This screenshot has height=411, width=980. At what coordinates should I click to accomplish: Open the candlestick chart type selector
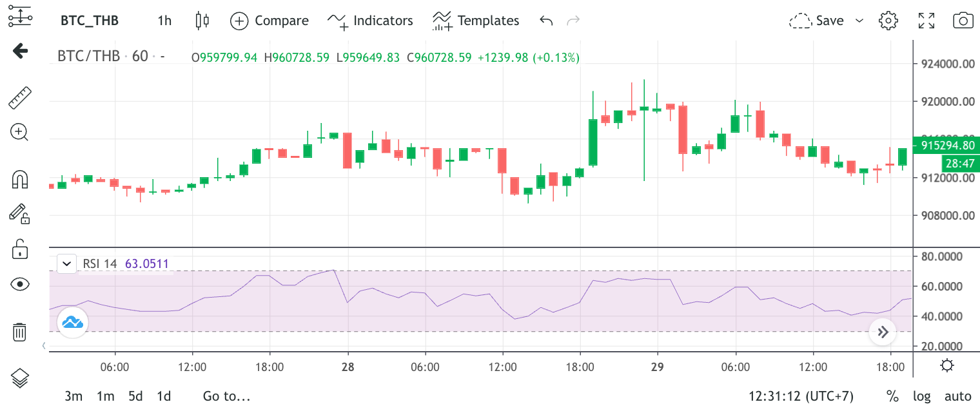click(202, 21)
